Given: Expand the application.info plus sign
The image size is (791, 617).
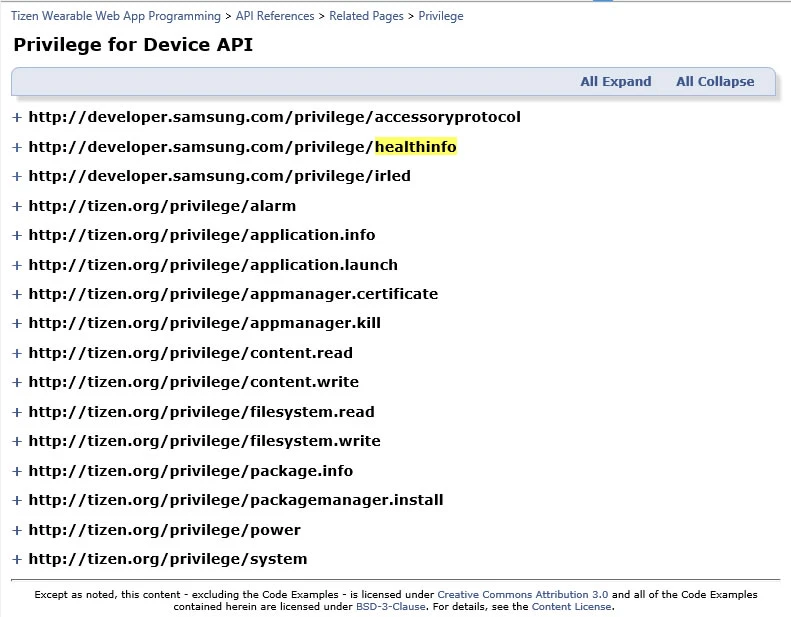Looking at the screenshot, I should point(17,236).
